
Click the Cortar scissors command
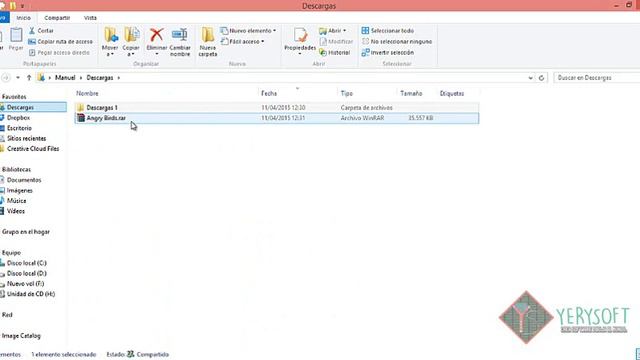(41, 31)
